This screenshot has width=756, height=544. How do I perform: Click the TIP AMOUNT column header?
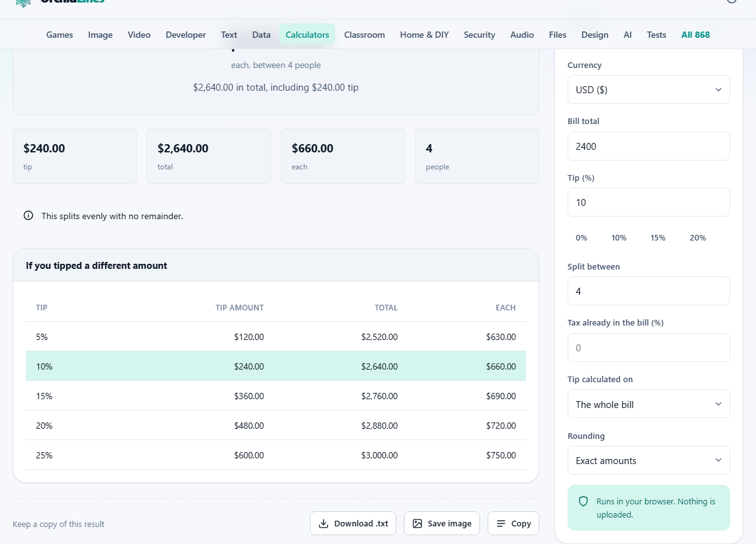[x=239, y=308]
